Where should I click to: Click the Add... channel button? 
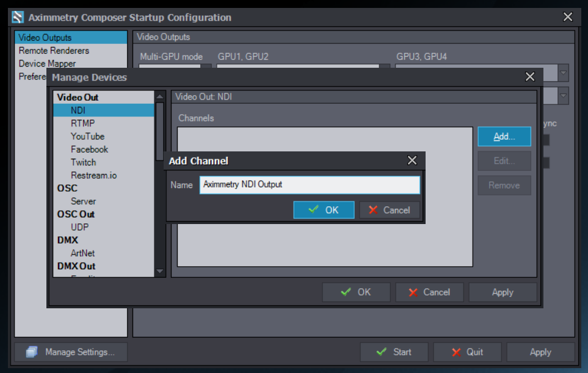(504, 137)
